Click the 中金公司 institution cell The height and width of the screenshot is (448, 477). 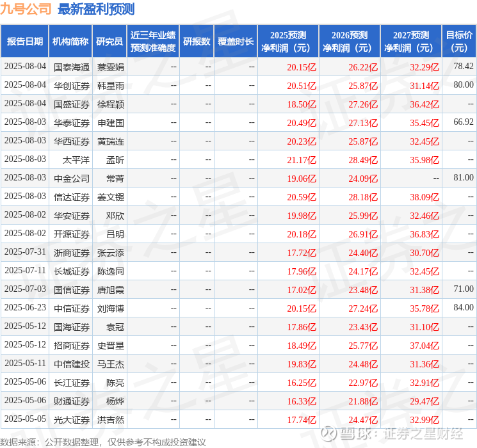72,179
